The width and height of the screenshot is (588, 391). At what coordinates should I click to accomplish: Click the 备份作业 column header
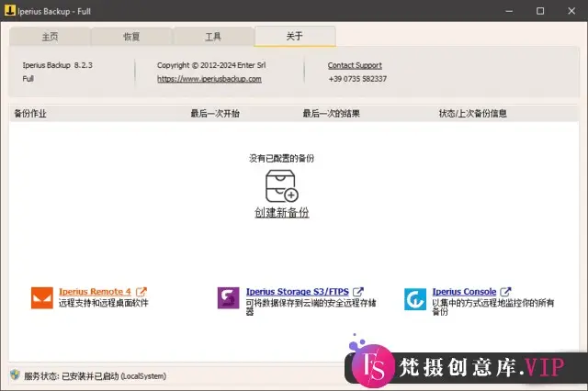[30, 114]
